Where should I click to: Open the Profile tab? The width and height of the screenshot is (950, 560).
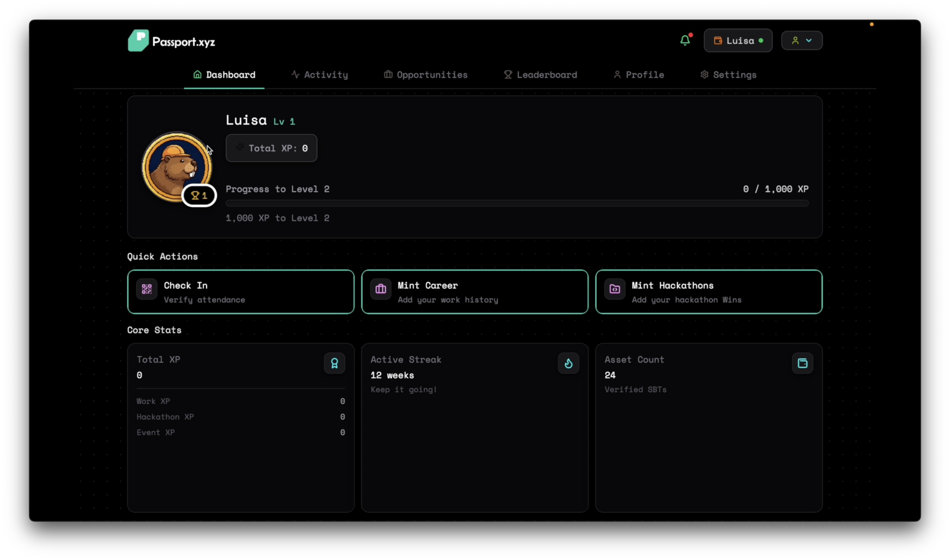point(638,75)
